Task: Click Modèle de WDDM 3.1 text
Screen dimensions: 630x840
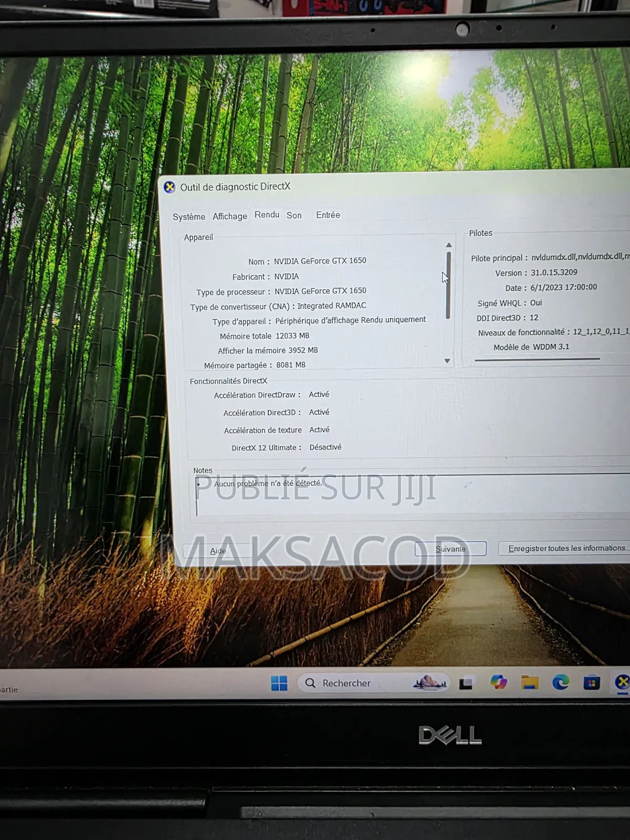Action: pyautogui.click(x=531, y=347)
